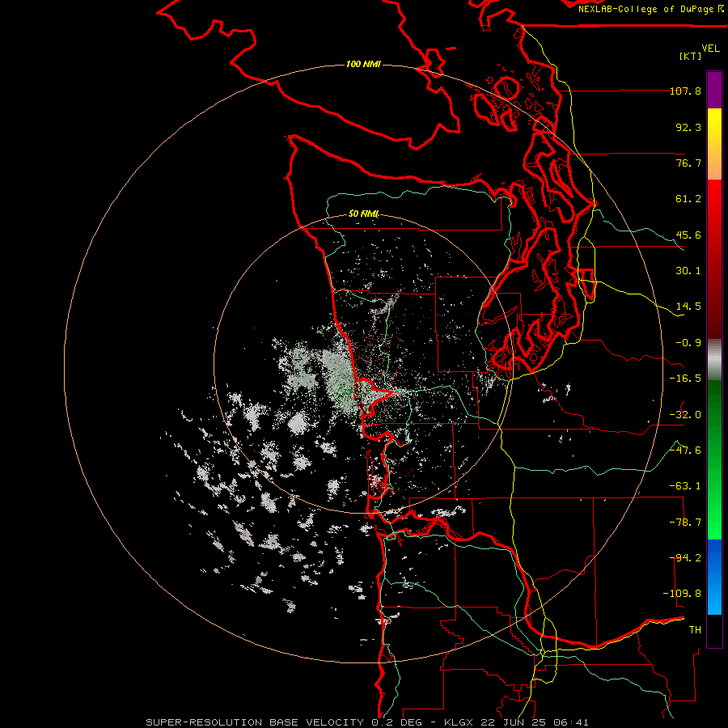Screen dimensions: 728x728
Task: Click the 76.7 legend value
Action: (688, 163)
